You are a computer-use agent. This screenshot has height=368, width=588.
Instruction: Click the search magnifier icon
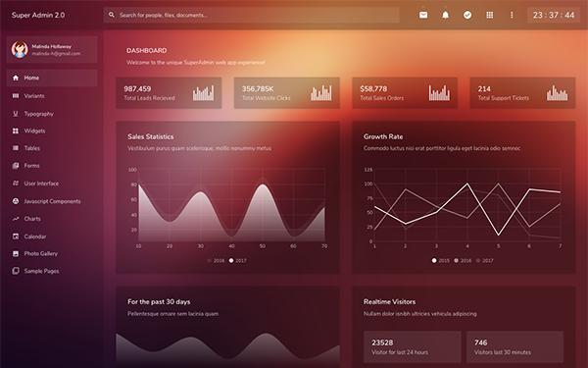(x=112, y=15)
